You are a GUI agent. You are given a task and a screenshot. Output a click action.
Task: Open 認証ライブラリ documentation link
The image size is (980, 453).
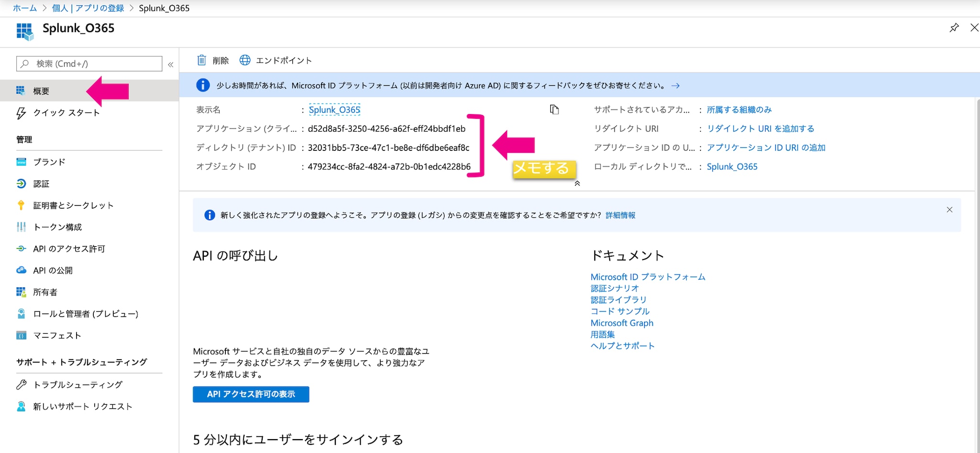pos(619,300)
